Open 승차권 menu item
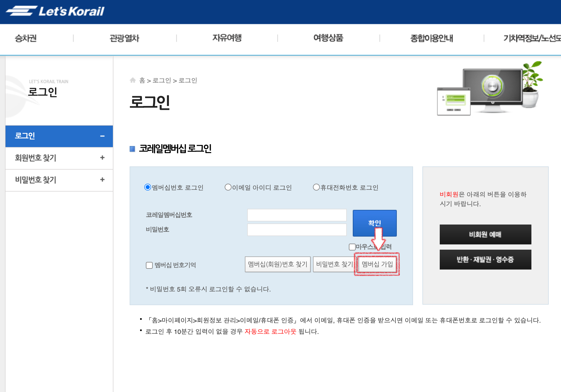 [x=26, y=38]
